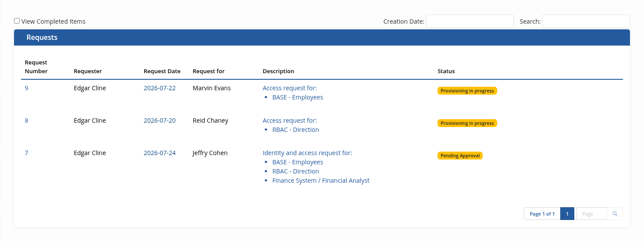Click request date 2026-07-22
644x241 pixels.
[160, 88]
